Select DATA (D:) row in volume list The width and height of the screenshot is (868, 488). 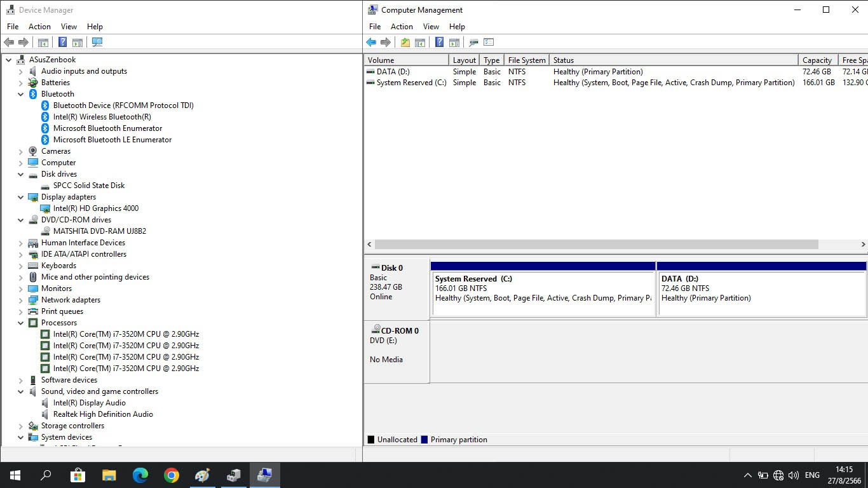pyautogui.click(x=616, y=72)
